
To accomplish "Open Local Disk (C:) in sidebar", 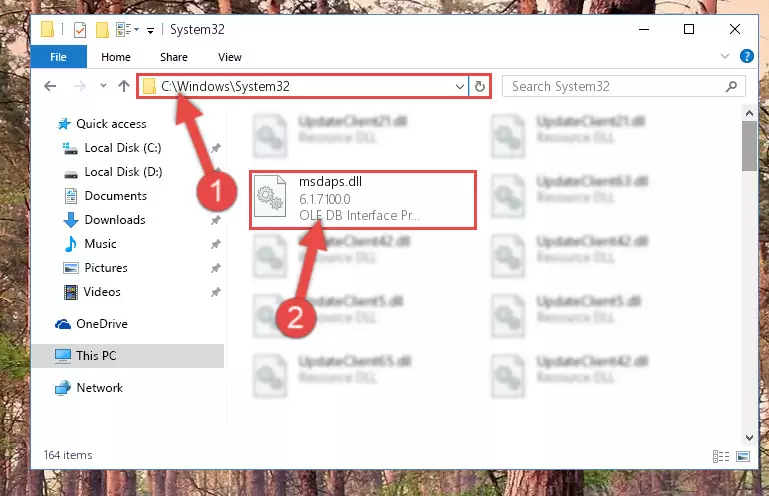I will pos(123,148).
